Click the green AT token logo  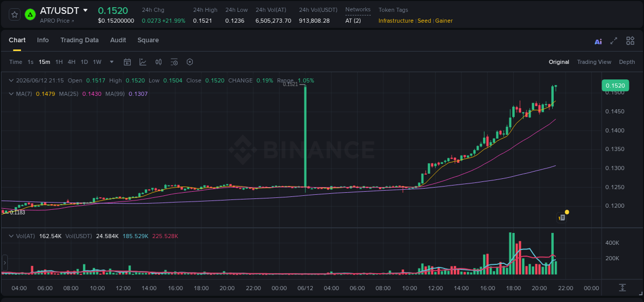[x=30, y=14]
